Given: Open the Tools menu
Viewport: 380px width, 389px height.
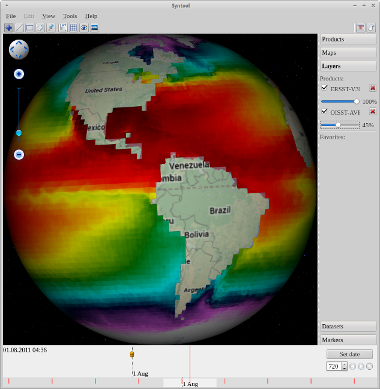Looking at the screenshot, I should 70,16.
